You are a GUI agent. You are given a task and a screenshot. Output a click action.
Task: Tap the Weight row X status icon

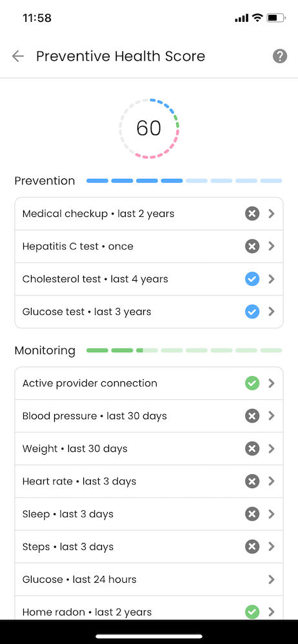[252, 448]
